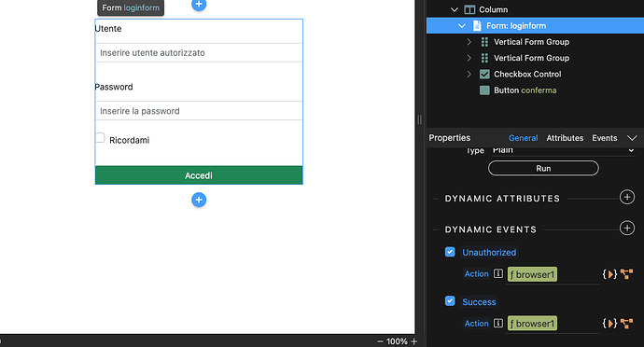Click the green Accedi button
This screenshot has height=347, width=644.
199,175
